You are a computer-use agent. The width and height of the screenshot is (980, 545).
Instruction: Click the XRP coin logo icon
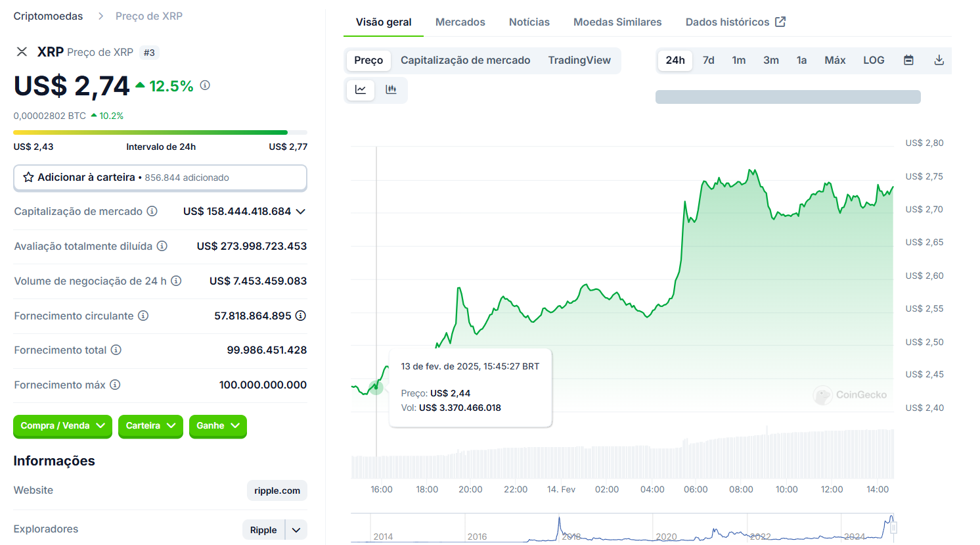click(x=22, y=52)
